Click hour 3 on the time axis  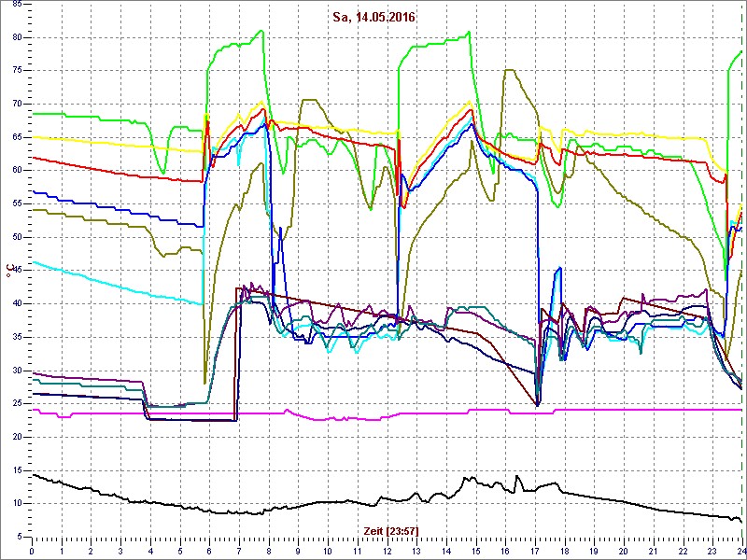click(x=120, y=551)
